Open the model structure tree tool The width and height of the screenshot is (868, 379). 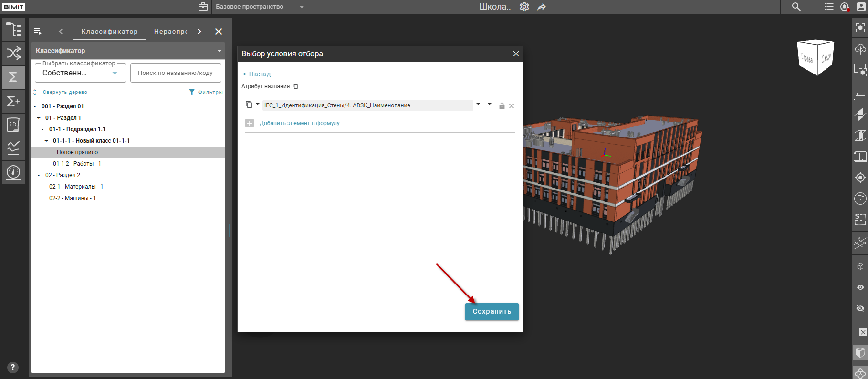[13, 30]
